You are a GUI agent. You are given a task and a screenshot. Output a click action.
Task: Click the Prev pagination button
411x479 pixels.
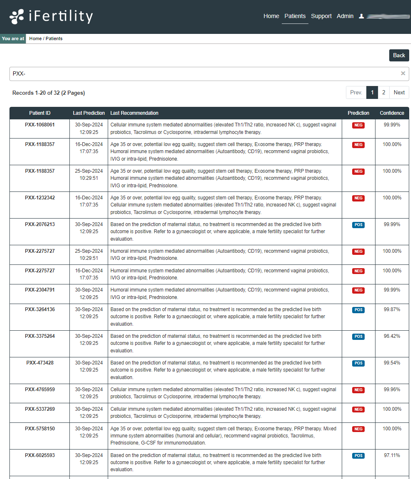coord(356,92)
